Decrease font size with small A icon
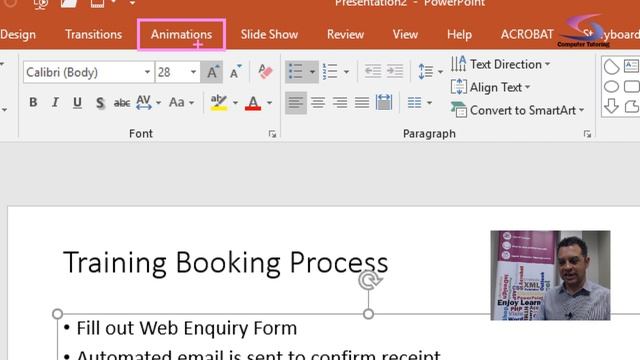This screenshot has width=640, height=360. click(x=235, y=72)
